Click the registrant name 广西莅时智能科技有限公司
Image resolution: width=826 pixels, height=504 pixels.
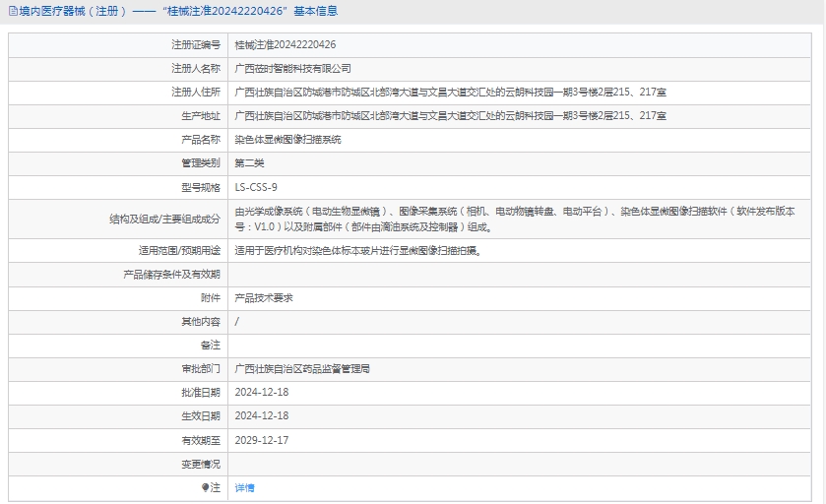point(292,69)
